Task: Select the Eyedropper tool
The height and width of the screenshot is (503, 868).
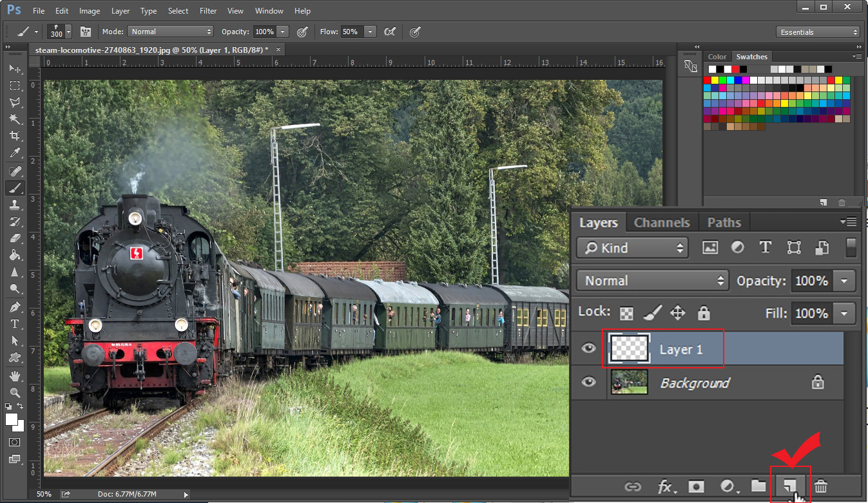Action: coord(15,153)
